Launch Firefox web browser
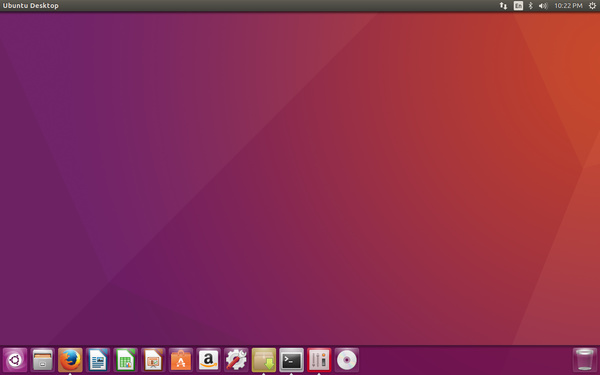 pyautogui.click(x=70, y=360)
